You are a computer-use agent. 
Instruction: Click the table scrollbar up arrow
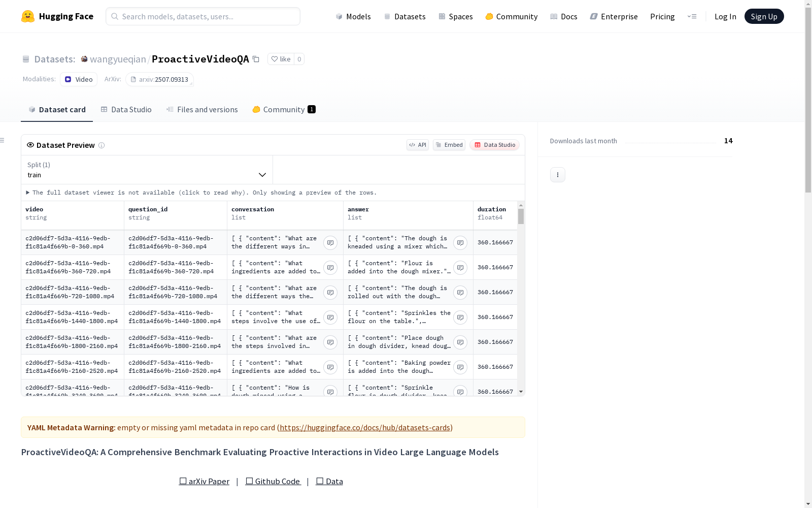(x=521, y=205)
